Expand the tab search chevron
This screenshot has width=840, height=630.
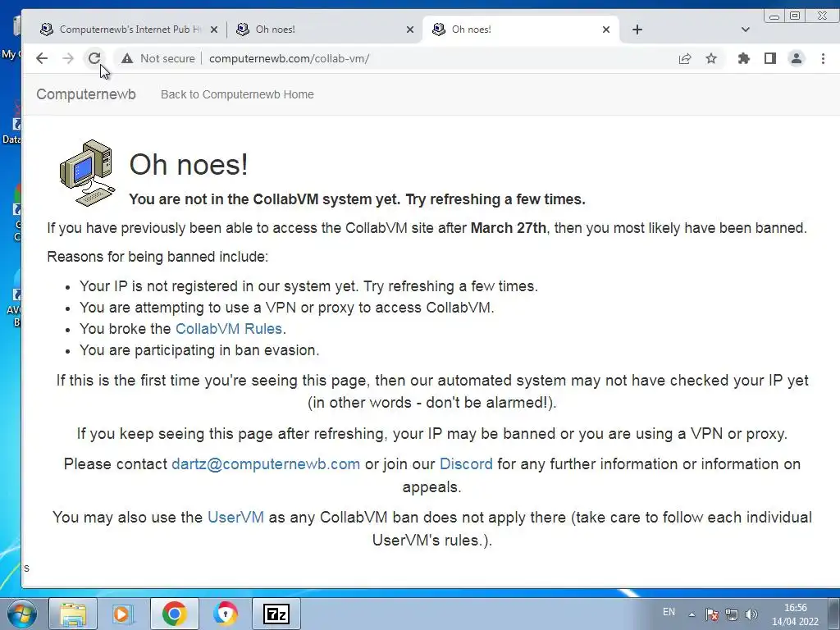(745, 30)
